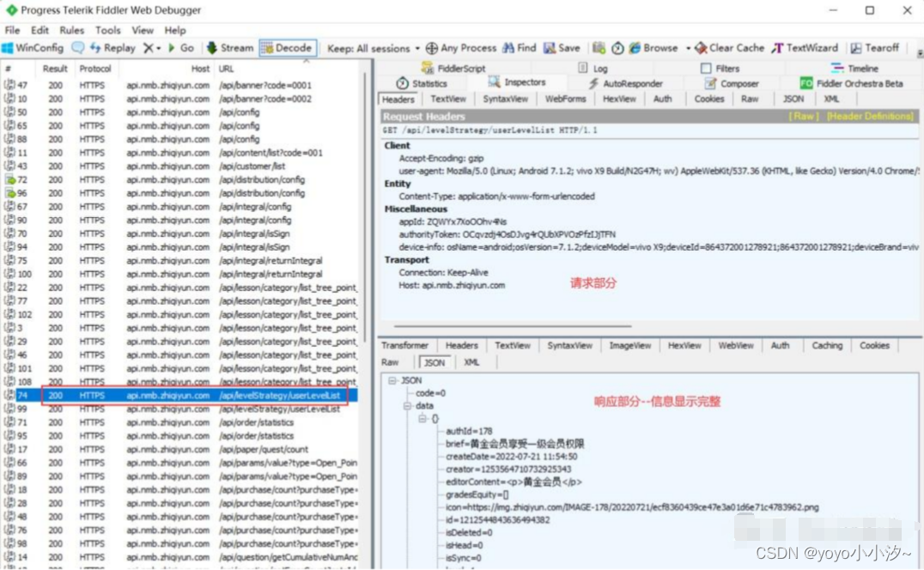Open the Rules menu
This screenshot has width=924, height=570.
(x=73, y=29)
